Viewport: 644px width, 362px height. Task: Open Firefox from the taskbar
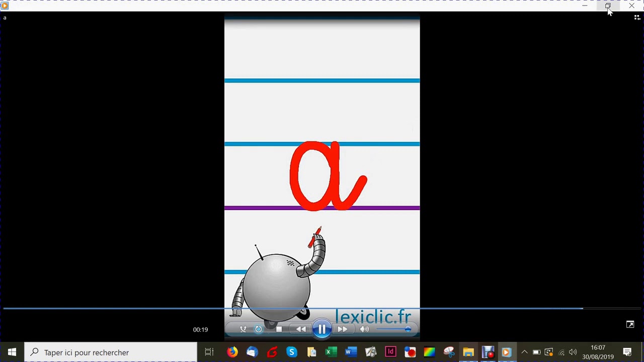(232, 352)
